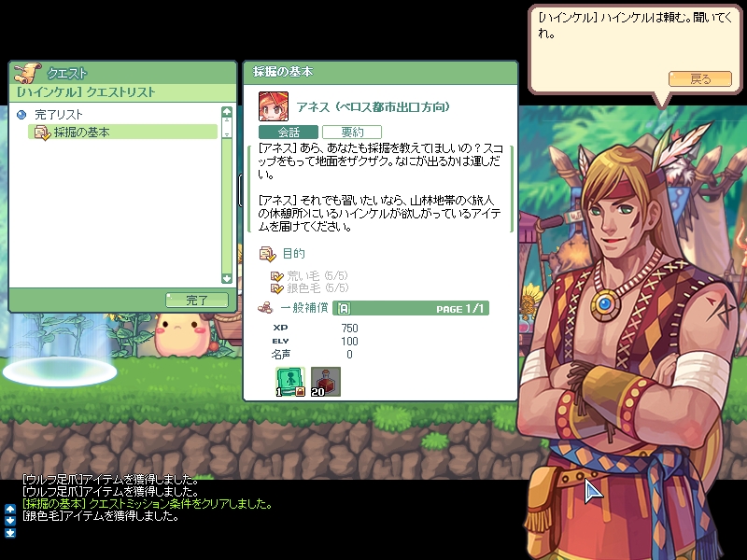Toggle the 完了リスト radio bullet
The width and height of the screenshot is (747, 560).
21,115
